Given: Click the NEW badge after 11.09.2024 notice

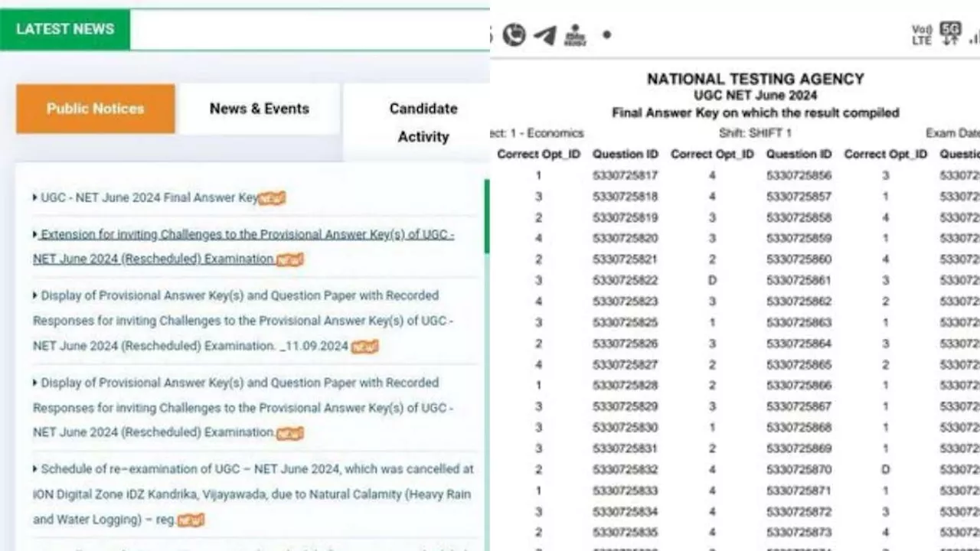Looking at the screenshot, I should pyautogui.click(x=365, y=347).
